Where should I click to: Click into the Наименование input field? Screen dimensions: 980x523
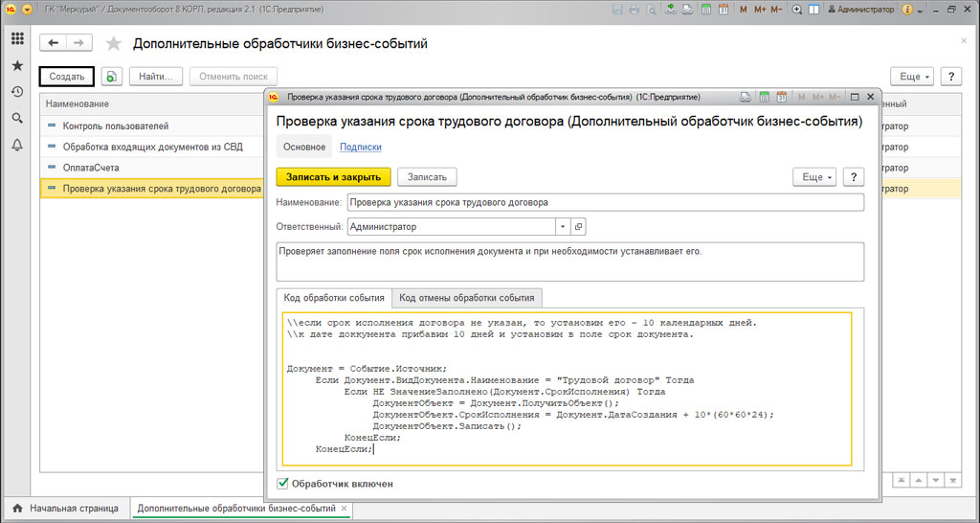click(x=605, y=203)
